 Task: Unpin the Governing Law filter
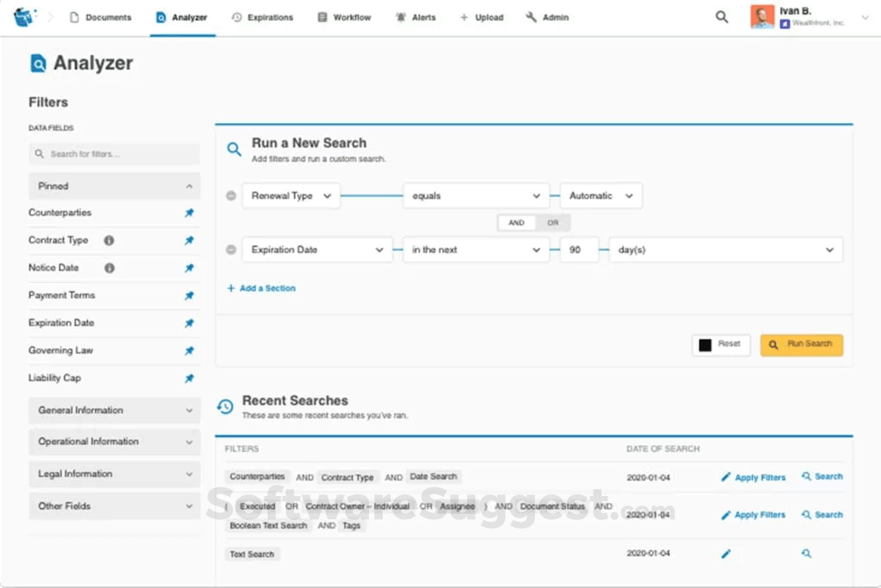point(189,350)
